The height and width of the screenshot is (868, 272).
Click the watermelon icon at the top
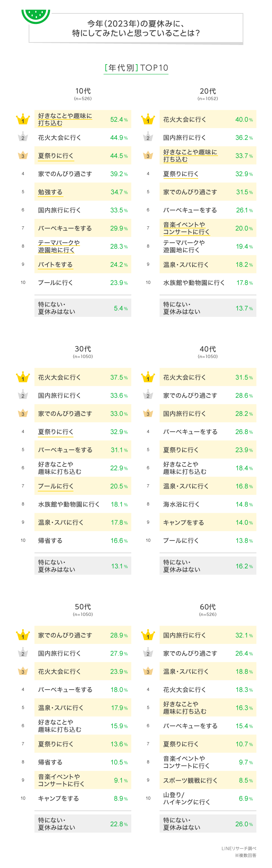(x=36, y=16)
